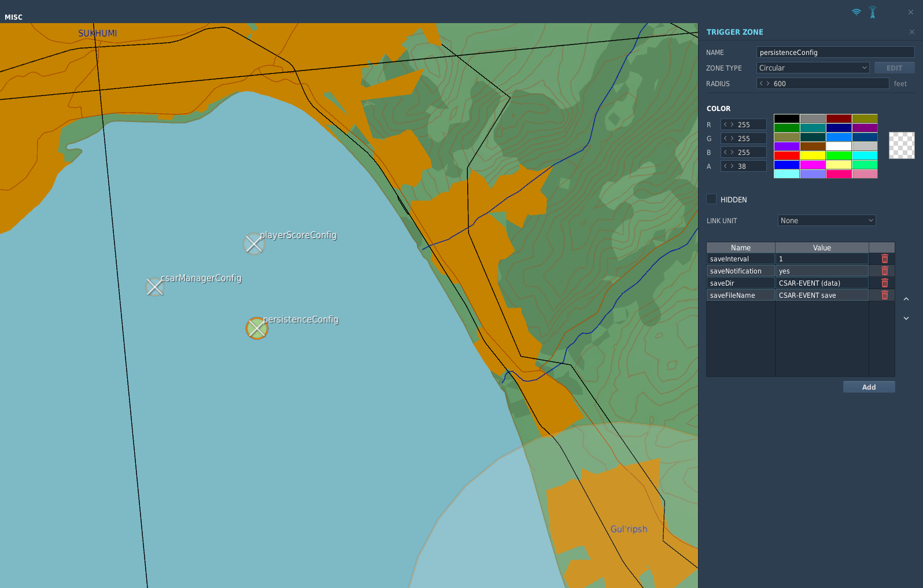Click the Wi-Fi status icon
The height and width of the screenshot is (588, 923).
click(x=856, y=12)
